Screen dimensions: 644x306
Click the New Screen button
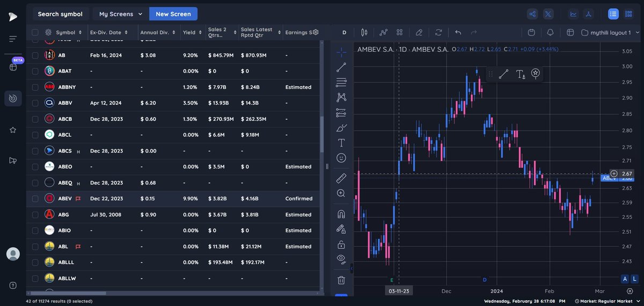click(173, 14)
